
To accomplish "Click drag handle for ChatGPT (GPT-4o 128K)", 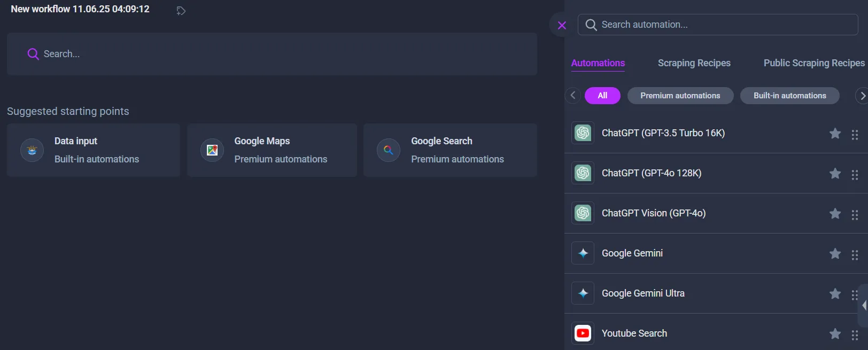I will [855, 174].
